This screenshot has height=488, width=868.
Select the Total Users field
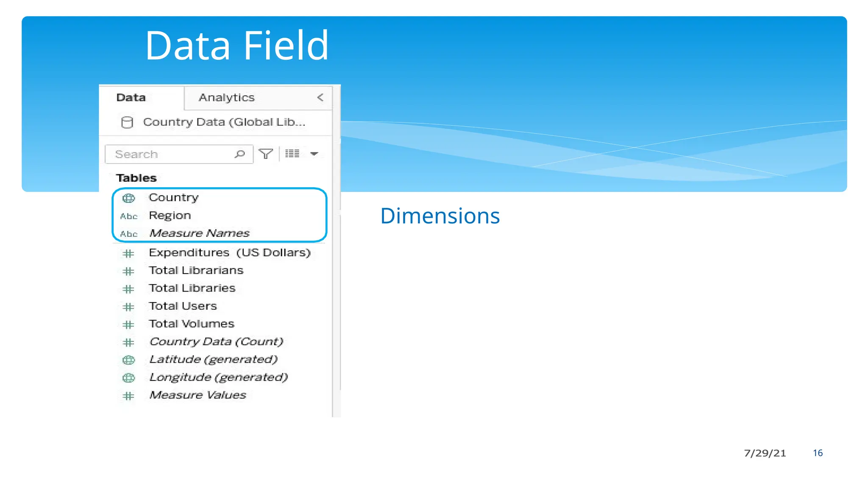[x=183, y=306]
